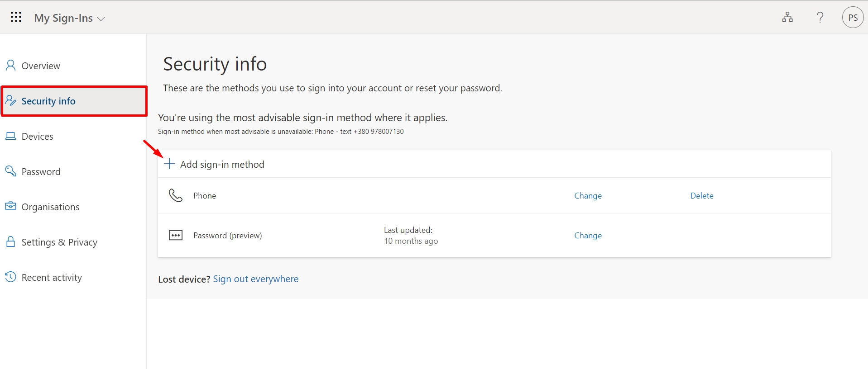Viewport: 868px width, 369px height.
Task: Click the plus icon to add method
Action: (169, 164)
